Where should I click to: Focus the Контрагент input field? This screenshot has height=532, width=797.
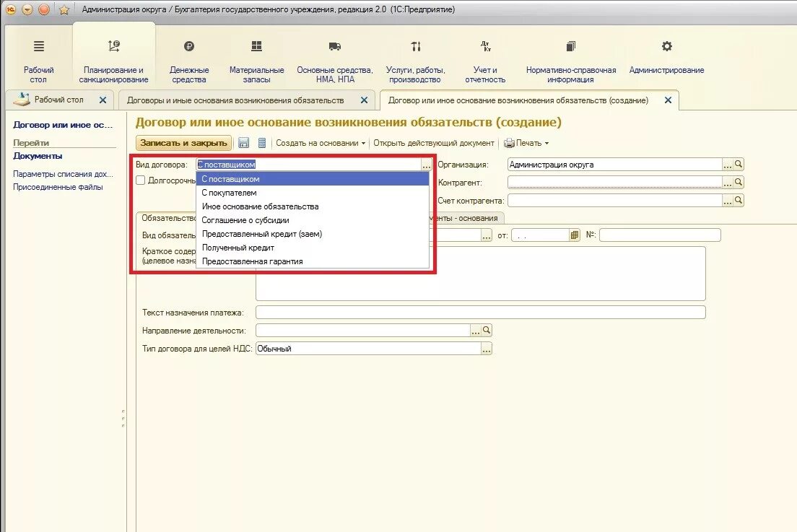coord(615,182)
